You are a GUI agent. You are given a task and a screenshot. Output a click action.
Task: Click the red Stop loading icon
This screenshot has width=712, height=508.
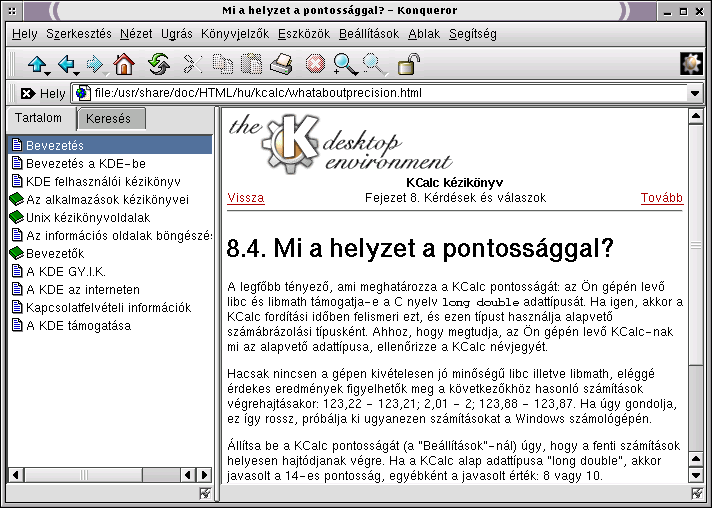pyautogui.click(x=315, y=64)
